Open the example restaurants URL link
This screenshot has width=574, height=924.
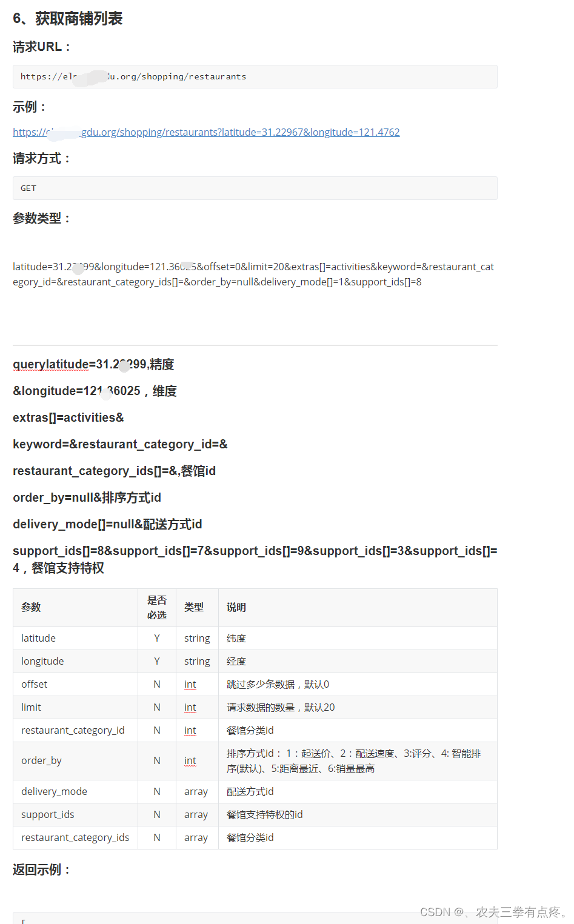coord(206,132)
